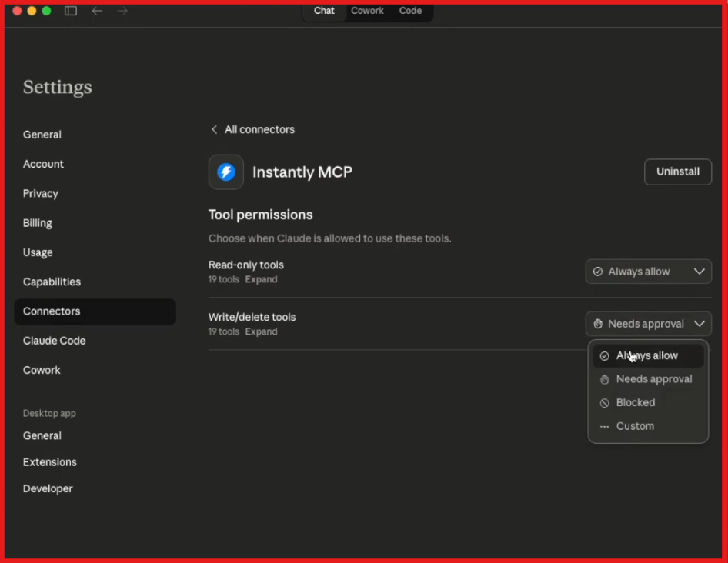The height and width of the screenshot is (563, 728).
Task: Open Claude Code settings
Action: 55,341
